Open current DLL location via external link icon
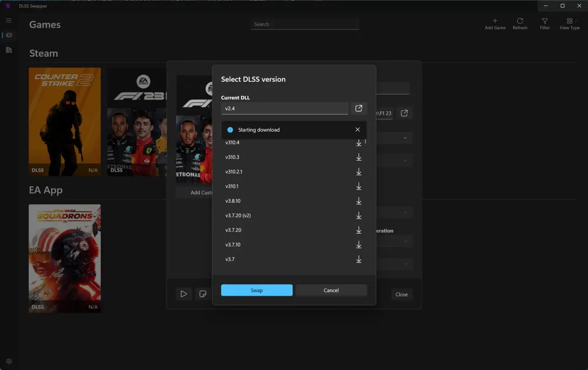The height and width of the screenshot is (370, 588). pyautogui.click(x=359, y=108)
